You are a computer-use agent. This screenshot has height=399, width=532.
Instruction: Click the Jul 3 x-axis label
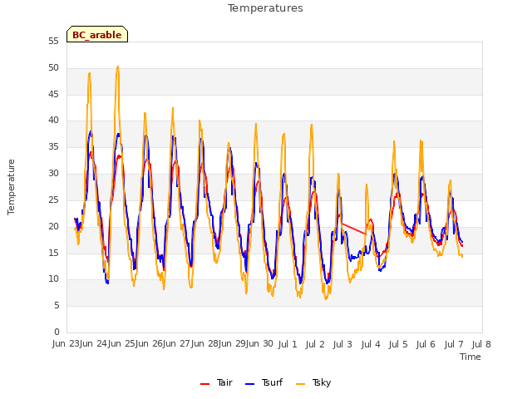point(342,344)
